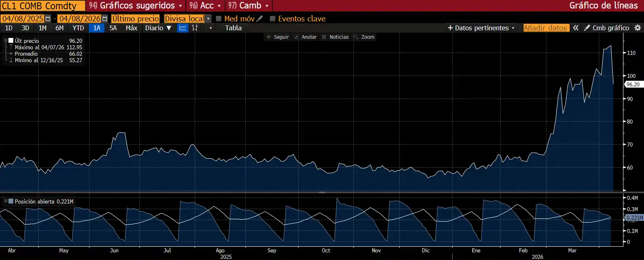The image size is (644, 260).
Task: Open chart settings gear icon
Action: click(x=638, y=28)
